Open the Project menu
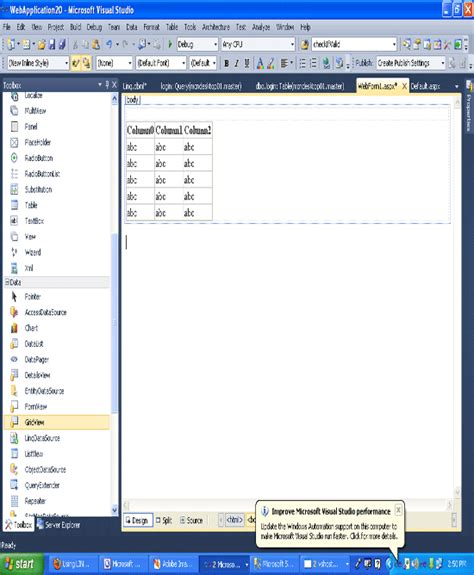Image resolution: width=474 pixels, height=575 pixels. coord(56,27)
